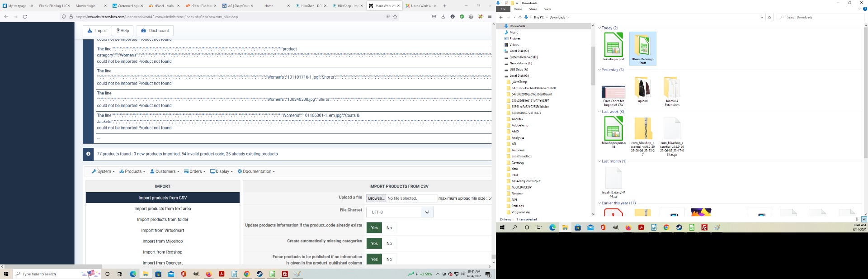Viewport: 868px width, 279px height.
Task: Go back one page in Firefox
Action: [x=6, y=17]
